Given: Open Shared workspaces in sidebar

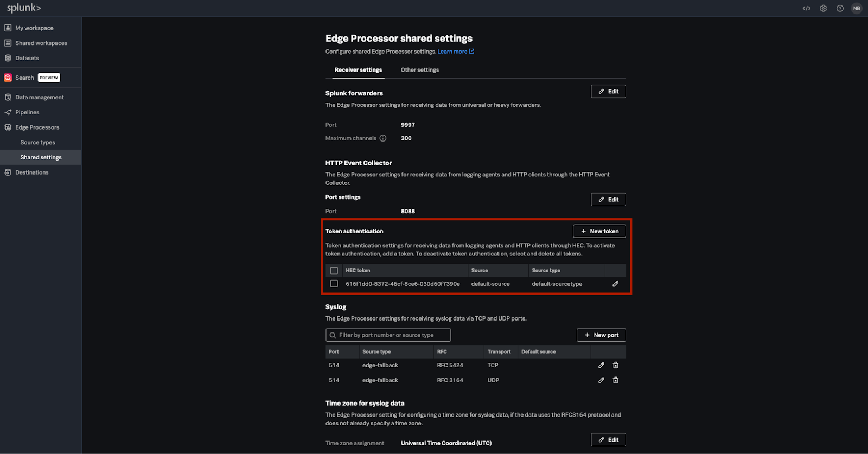Looking at the screenshot, I should pos(41,43).
